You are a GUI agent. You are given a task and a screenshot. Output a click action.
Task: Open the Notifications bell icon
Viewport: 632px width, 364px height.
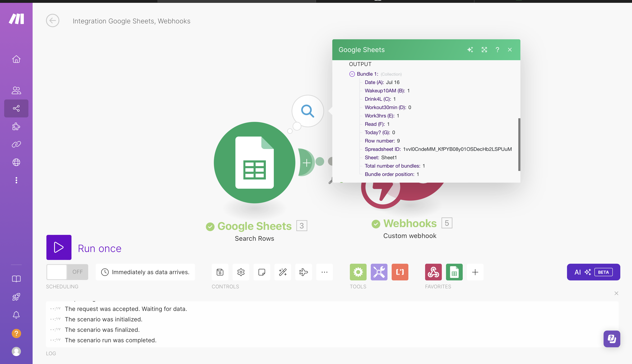(x=16, y=315)
